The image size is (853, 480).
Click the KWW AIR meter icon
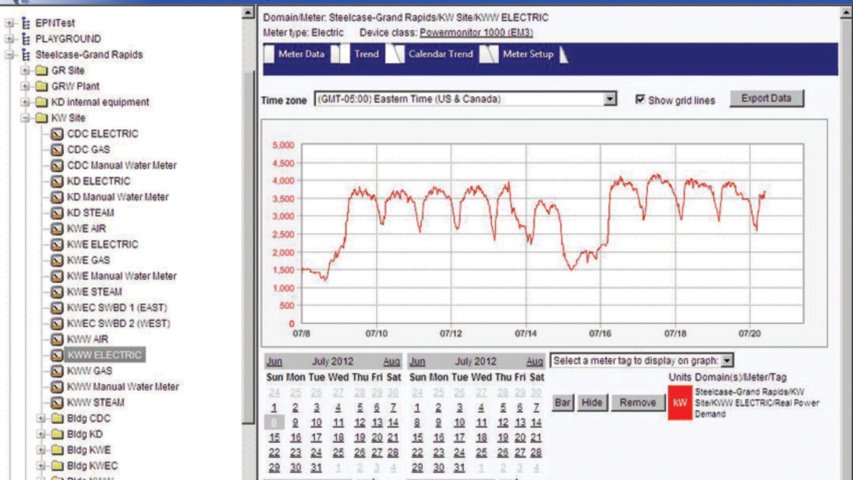[57, 339]
